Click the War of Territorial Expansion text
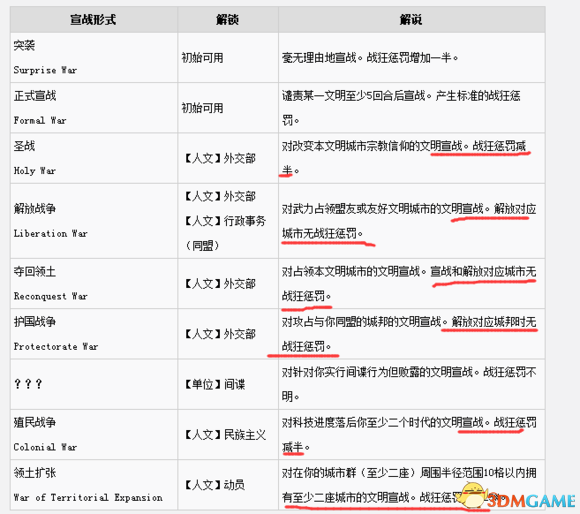 pyautogui.click(x=88, y=497)
